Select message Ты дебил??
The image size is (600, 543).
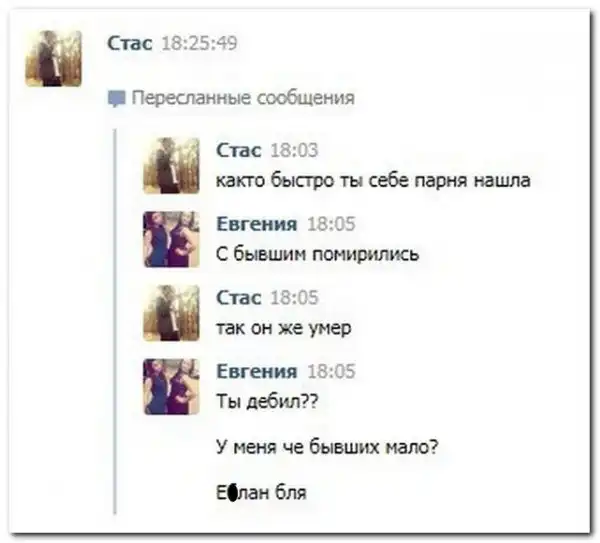267,401
